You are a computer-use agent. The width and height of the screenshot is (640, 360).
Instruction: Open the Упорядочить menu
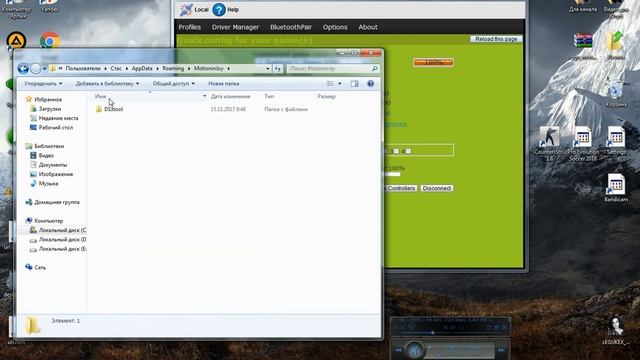coord(43,84)
